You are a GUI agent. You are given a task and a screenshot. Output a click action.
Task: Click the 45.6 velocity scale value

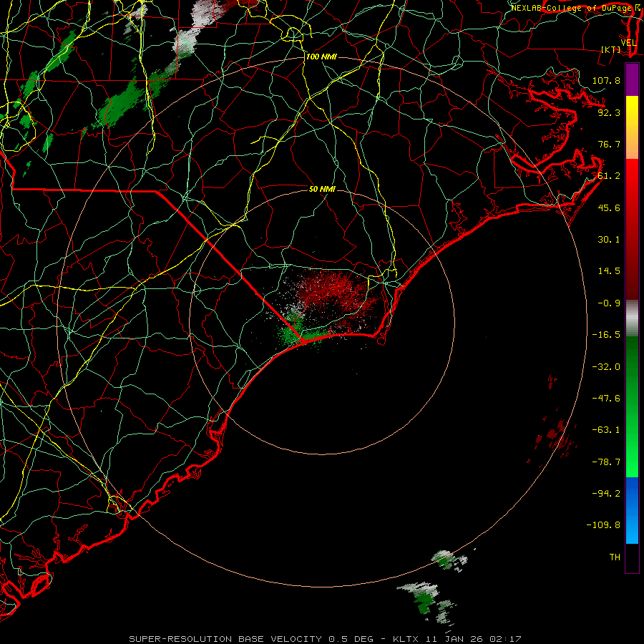tap(609, 208)
